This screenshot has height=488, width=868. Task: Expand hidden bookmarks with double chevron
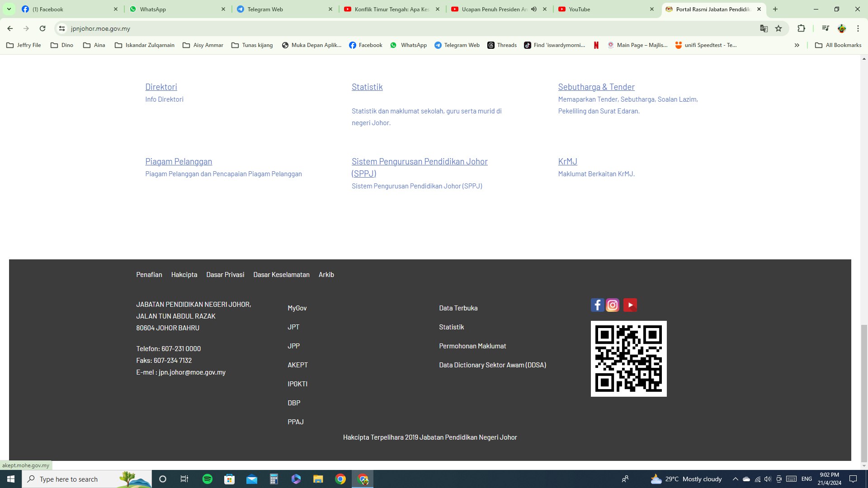coord(797,45)
